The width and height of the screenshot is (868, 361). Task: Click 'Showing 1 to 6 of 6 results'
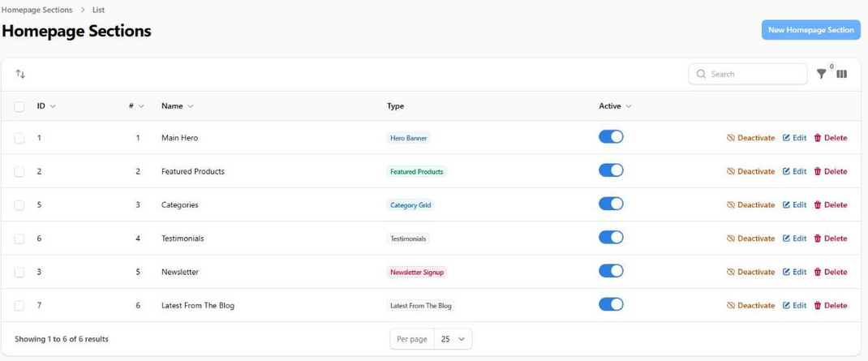62,339
